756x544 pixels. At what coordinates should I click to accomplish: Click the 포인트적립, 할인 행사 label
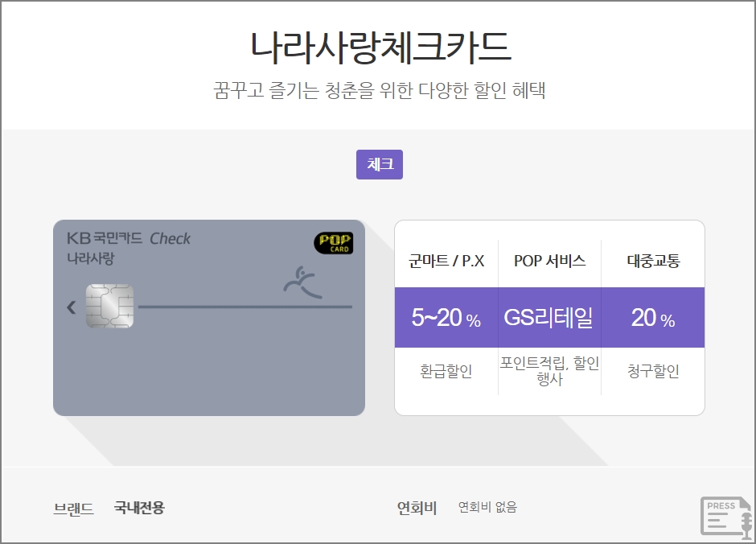[549, 371]
